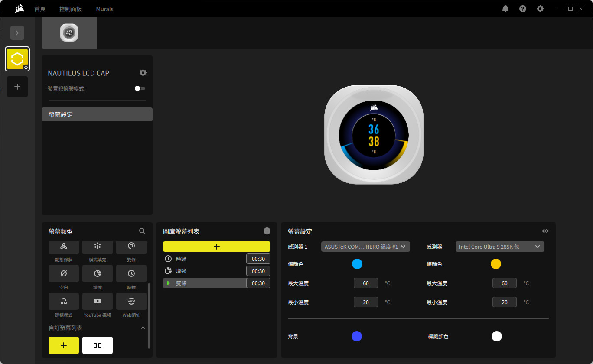Edit sensor 1 最小溫度 field
Screen dimensions: 593x364
coord(366,302)
